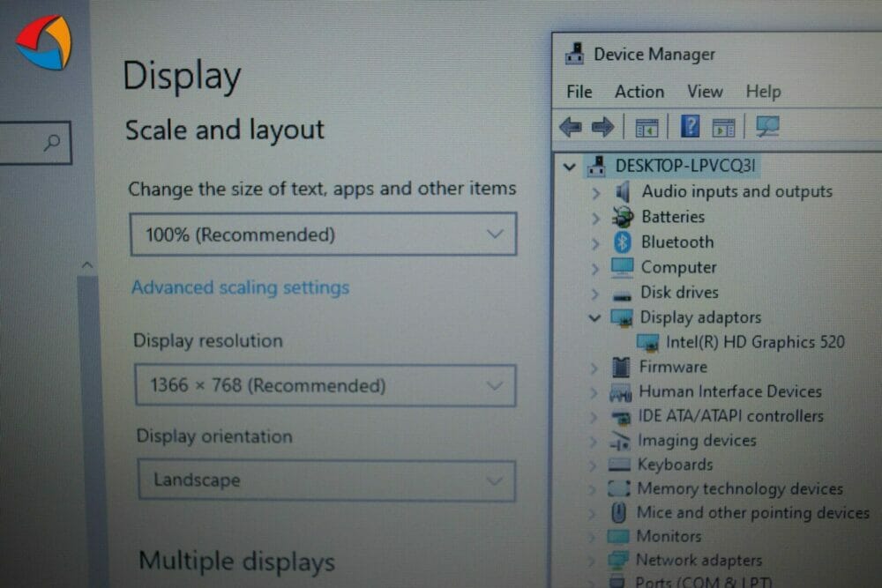
Task: Open the Help menu in Device Manager
Action: coord(763,91)
